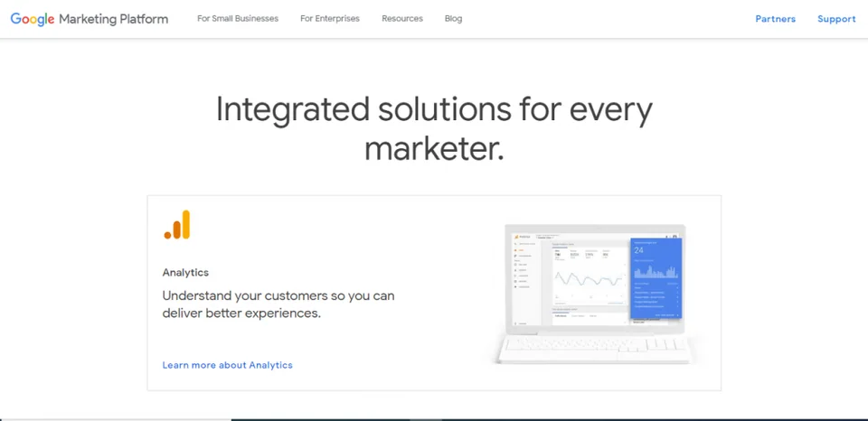Click the laptop Analytics dashboard image

pyautogui.click(x=595, y=294)
